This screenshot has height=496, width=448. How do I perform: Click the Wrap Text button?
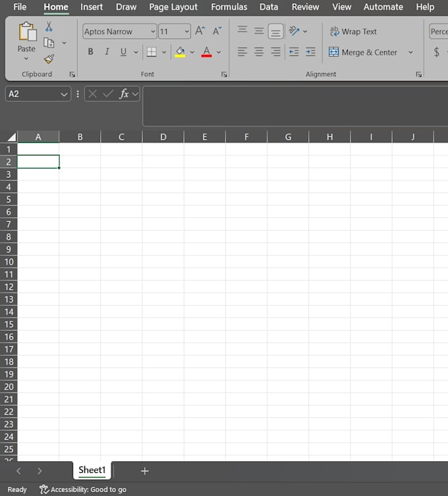click(353, 32)
